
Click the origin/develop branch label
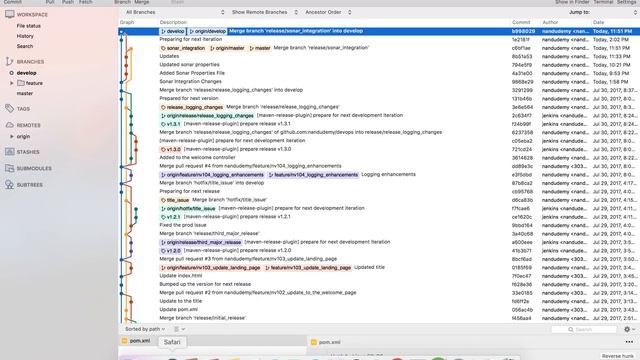click(207, 31)
